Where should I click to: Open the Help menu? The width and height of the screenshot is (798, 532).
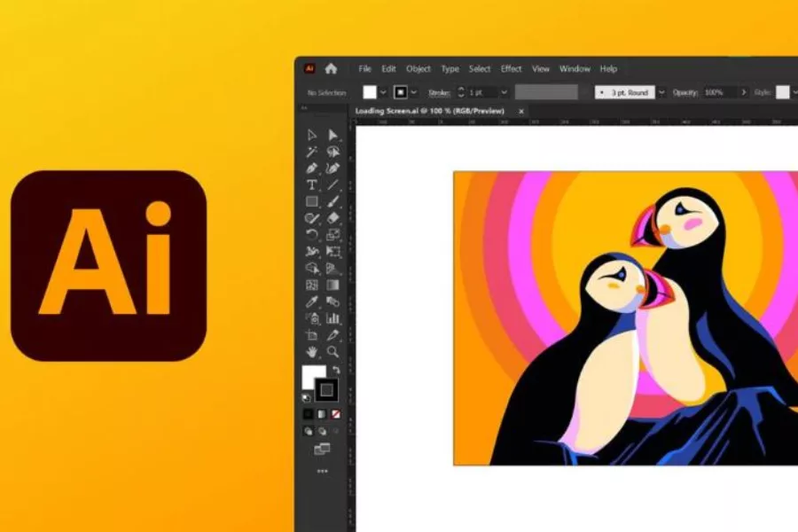click(x=608, y=69)
